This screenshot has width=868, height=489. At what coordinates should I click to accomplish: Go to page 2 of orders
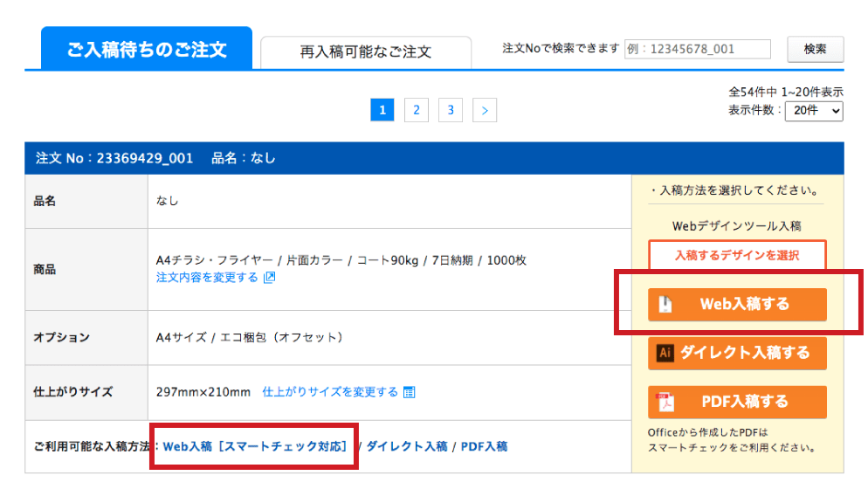click(417, 110)
